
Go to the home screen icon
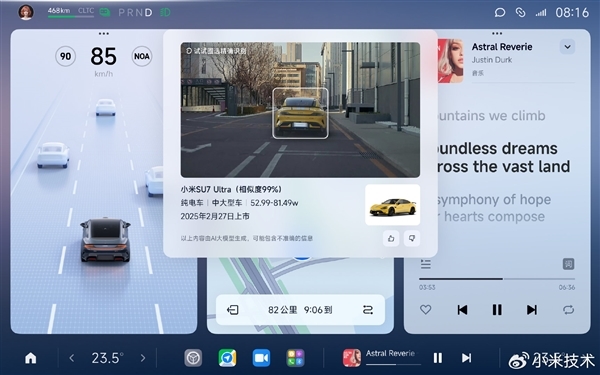[31, 358]
